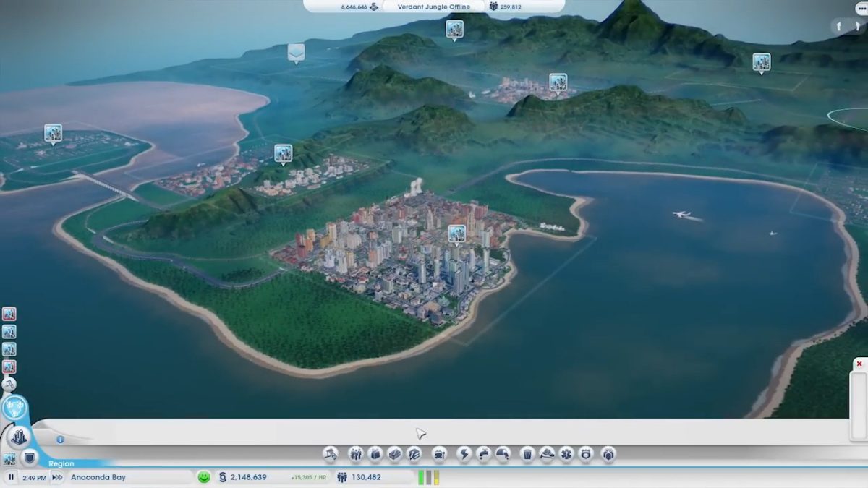Click the RCI demand bars indicator

click(429, 477)
